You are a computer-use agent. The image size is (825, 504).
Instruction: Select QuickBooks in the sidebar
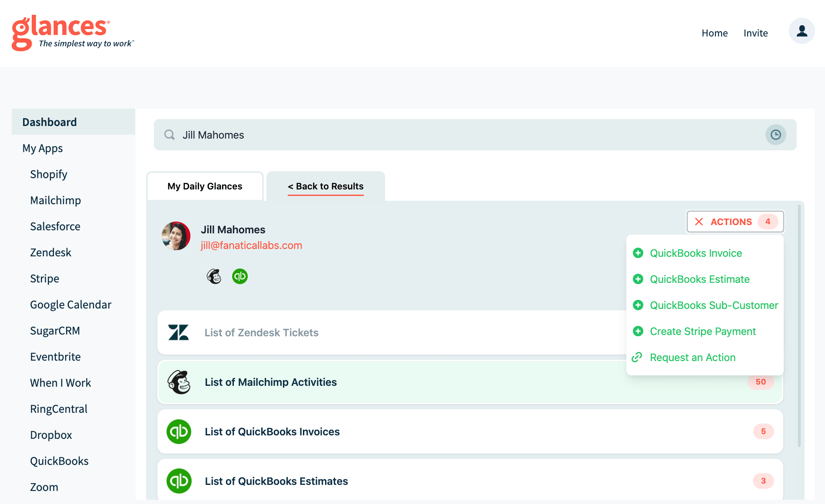click(x=60, y=461)
